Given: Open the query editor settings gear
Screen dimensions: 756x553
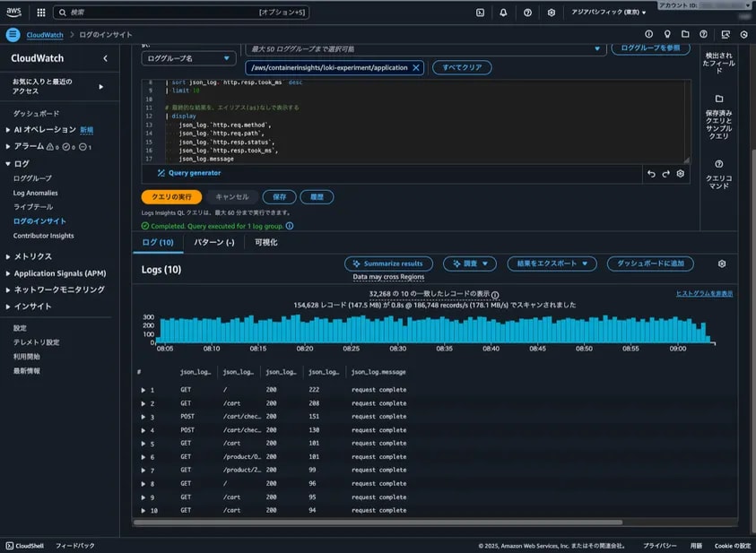Looking at the screenshot, I should click(682, 174).
